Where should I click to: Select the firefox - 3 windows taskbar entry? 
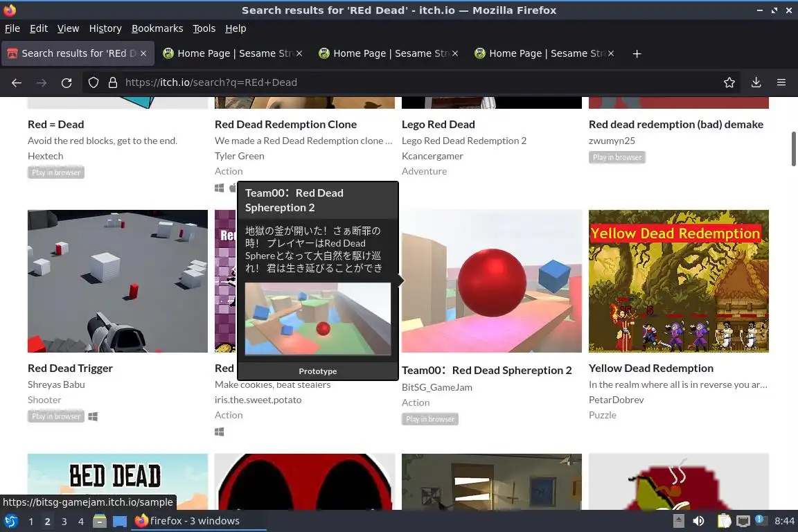pos(199,521)
